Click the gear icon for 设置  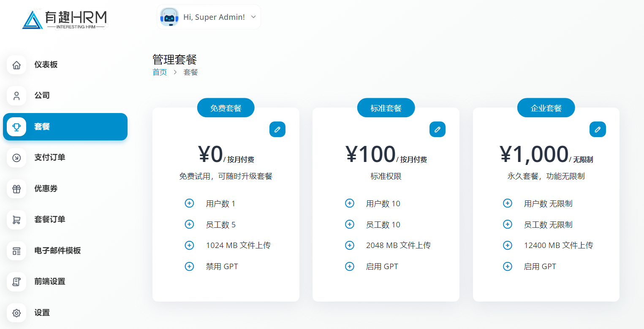pyautogui.click(x=16, y=313)
